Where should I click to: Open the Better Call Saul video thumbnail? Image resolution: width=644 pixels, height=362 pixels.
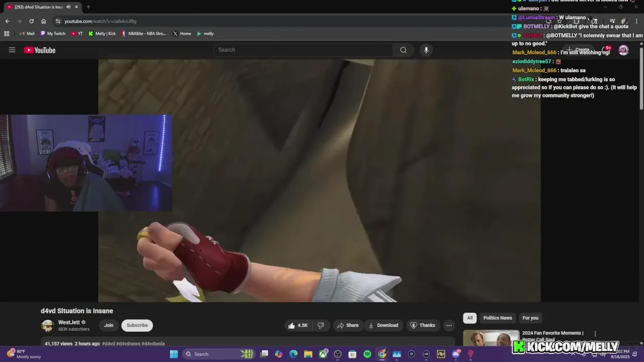[491, 338]
